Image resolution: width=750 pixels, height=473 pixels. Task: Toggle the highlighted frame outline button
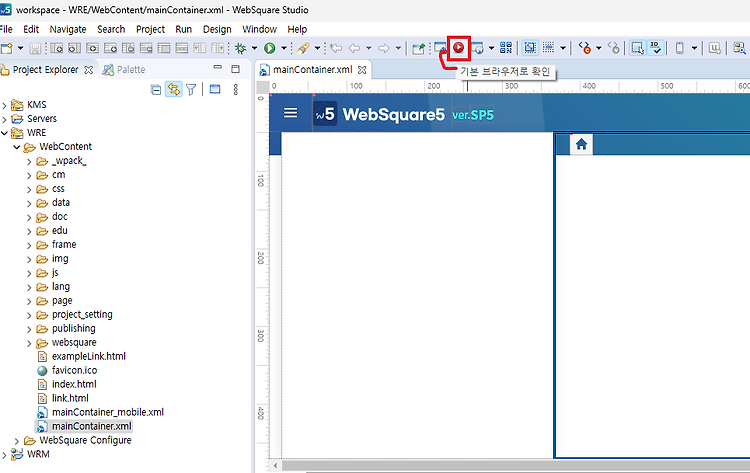click(x=529, y=47)
